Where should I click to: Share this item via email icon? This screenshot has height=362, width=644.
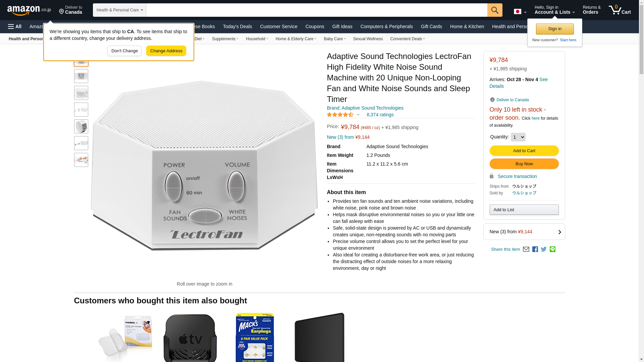point(526,249)
